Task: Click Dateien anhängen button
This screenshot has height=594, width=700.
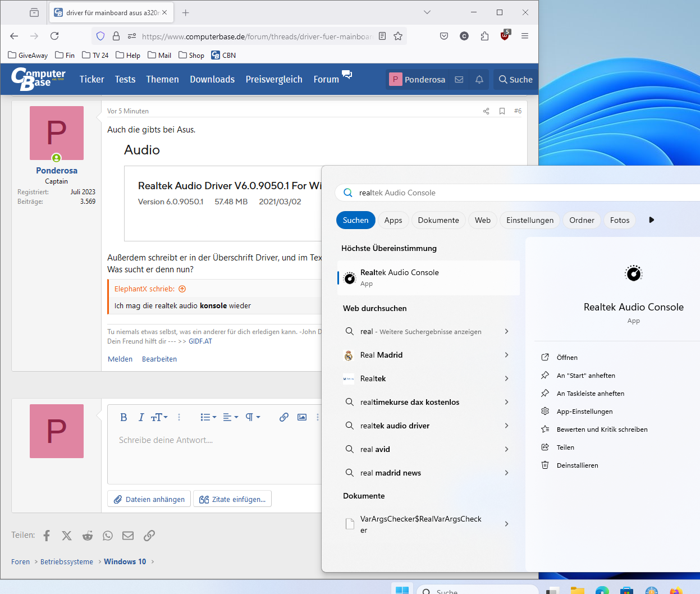Action: (149, 499)
